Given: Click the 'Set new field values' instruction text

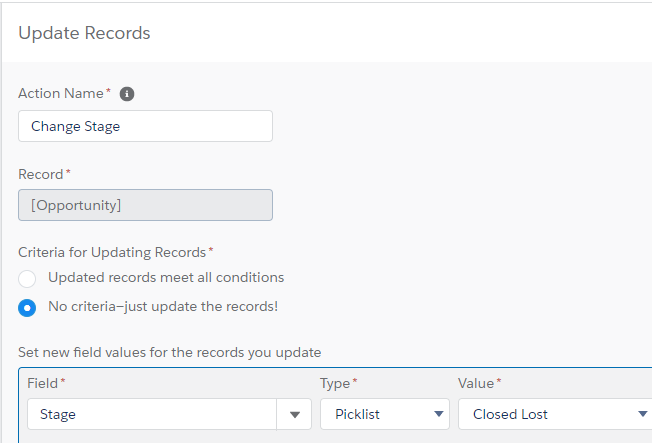Looking at the screenshot, I should click(169, 352).
